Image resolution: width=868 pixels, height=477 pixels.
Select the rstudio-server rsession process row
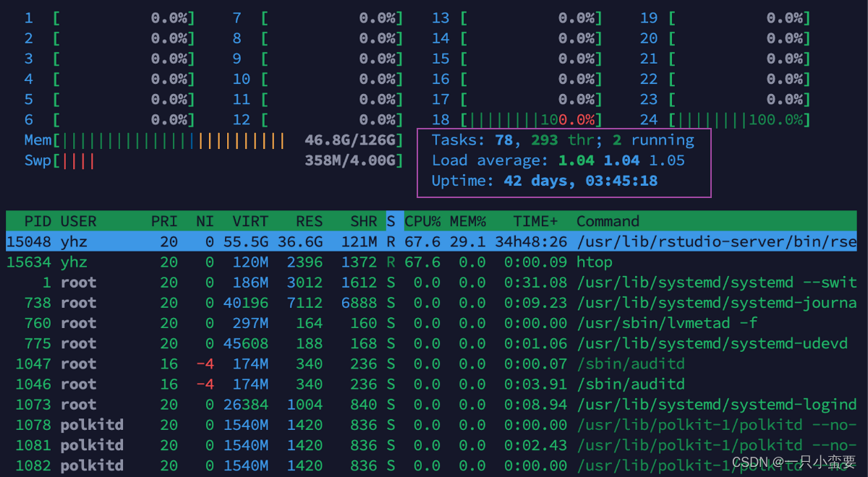click(431, 242)
